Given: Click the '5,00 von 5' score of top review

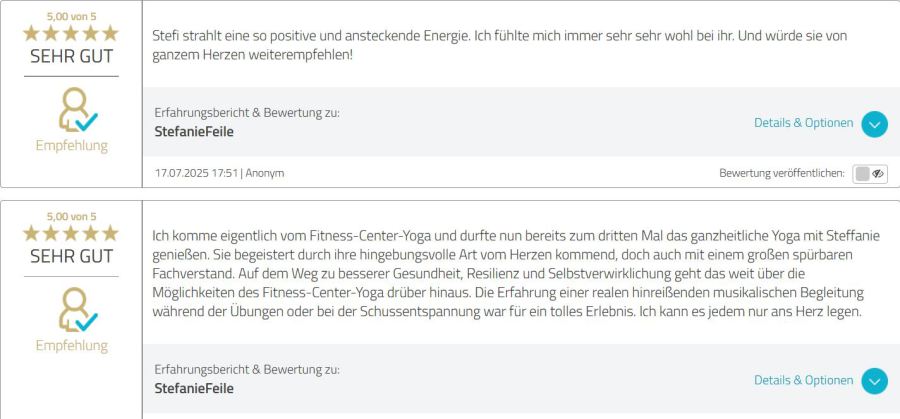Looking at the screenshot, I should (x=71, y=16).
